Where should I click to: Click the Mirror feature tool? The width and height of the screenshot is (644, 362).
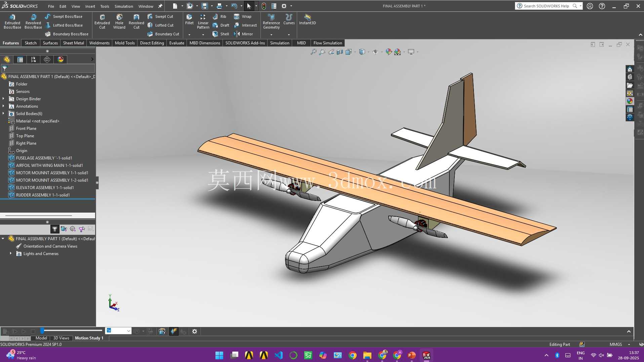pyautogui.click(x=243, y=34)
